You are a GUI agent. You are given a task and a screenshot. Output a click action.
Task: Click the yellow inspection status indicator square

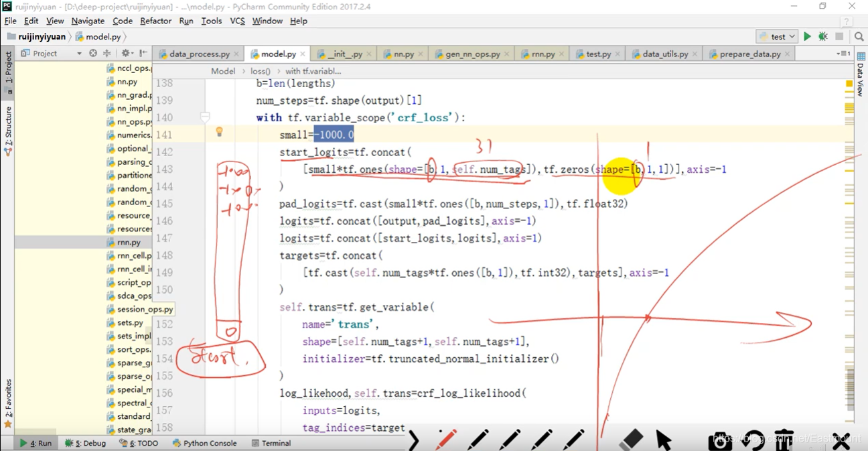click(x=849, y=84)
